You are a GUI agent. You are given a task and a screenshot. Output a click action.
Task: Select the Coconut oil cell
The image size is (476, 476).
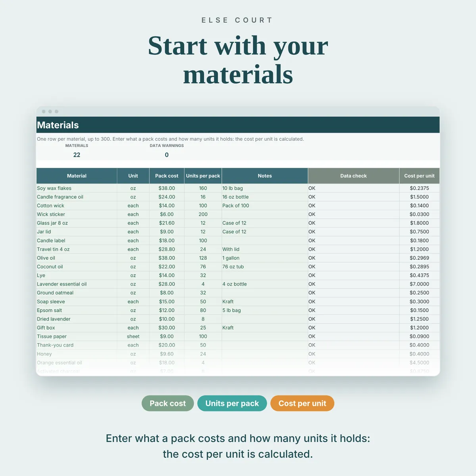click(x=77, y=267)
